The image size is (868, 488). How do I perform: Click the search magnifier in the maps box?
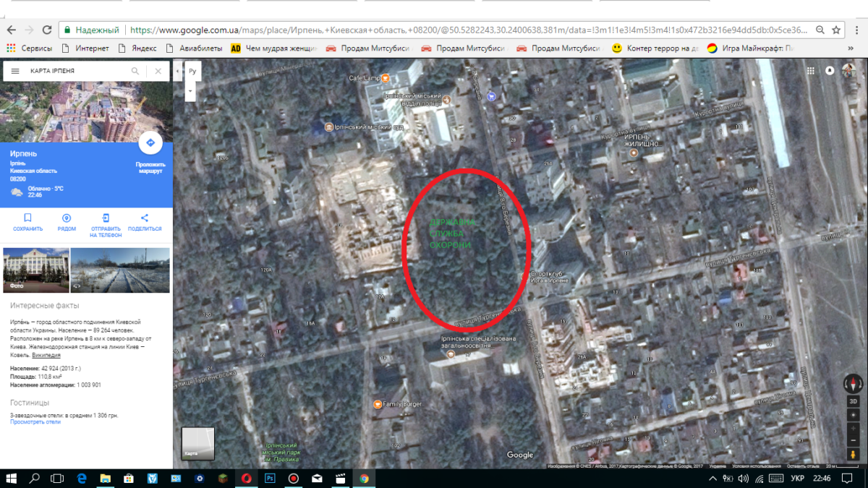[x=135, y=72]
